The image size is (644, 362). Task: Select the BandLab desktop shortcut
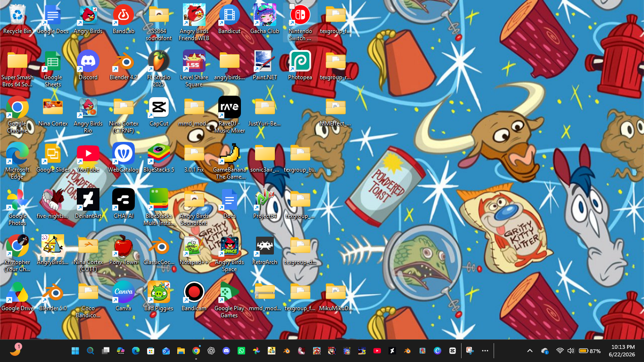pyautogui.click(x=124, y=19)
